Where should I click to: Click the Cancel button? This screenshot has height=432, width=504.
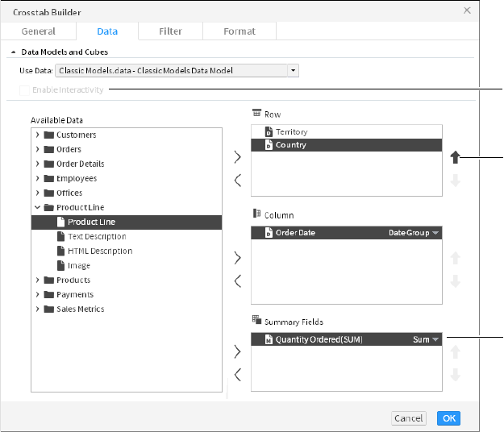click(x=408, y=418)
